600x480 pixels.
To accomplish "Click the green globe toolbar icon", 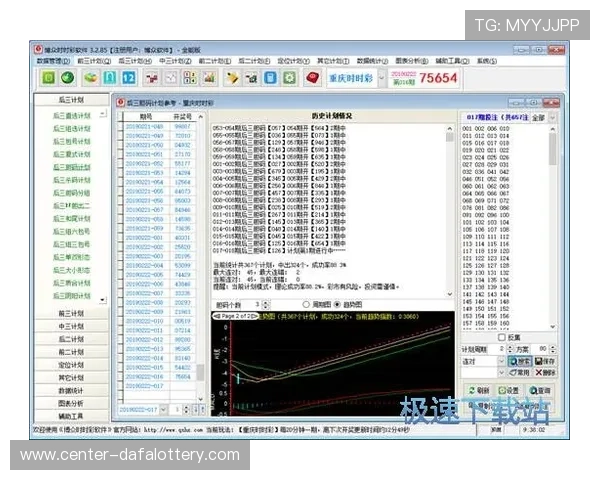I will (x=68, y=78).
